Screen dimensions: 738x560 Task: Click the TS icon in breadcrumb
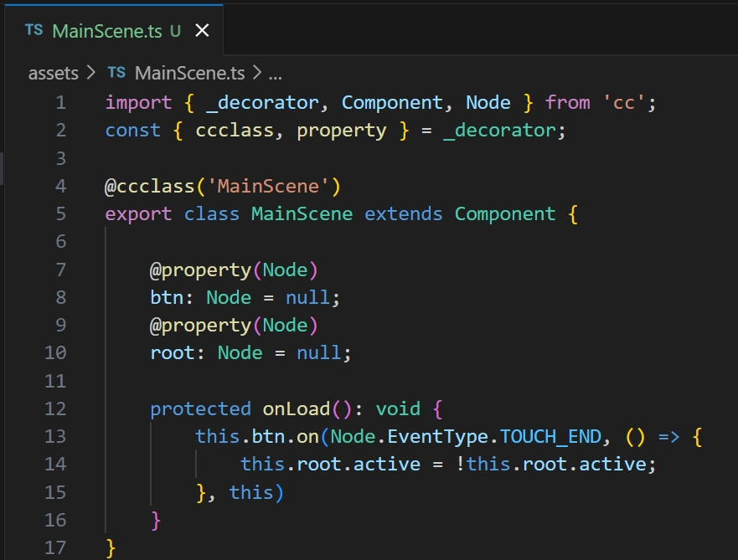pyautogui.click(x=116, y=73)
